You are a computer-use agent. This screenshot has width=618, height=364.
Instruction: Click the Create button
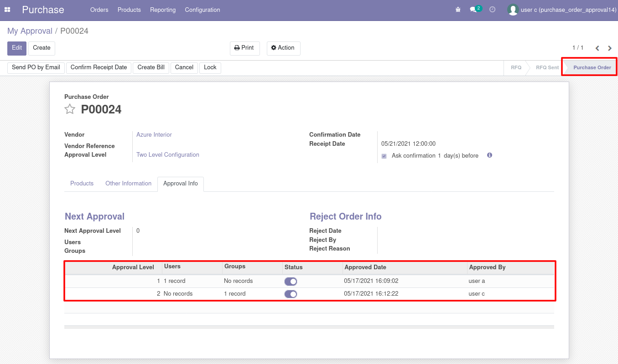click(42, 48)
